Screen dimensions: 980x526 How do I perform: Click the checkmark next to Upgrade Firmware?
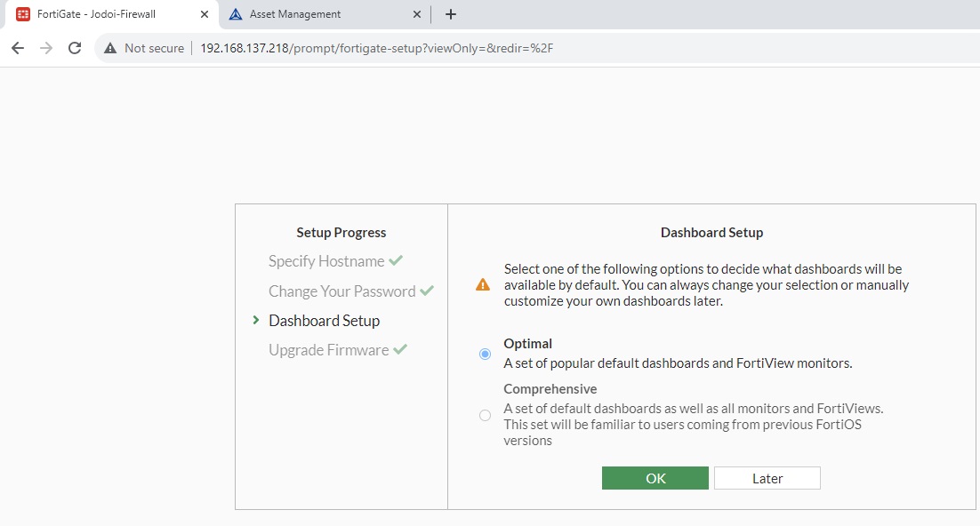(x=400, y=350)
